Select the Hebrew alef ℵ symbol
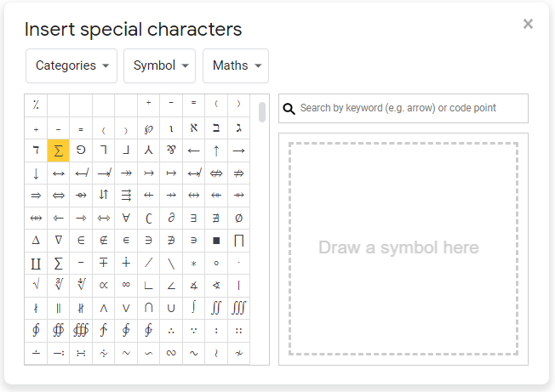 (x=193, y=128)
